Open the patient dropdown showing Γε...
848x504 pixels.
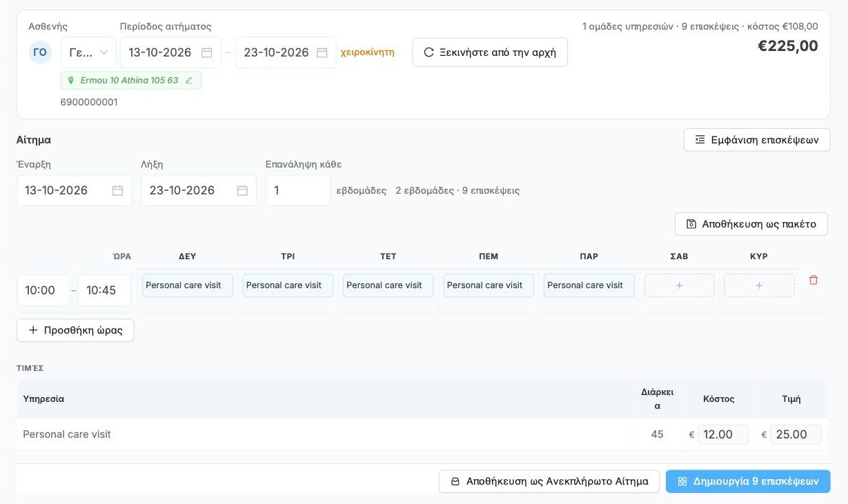(88, 52)
